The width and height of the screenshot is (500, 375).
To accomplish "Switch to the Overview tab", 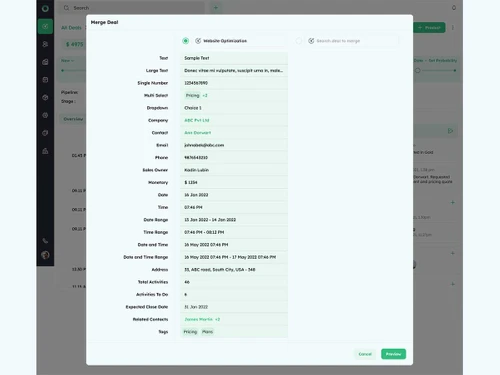I will 73,119.
